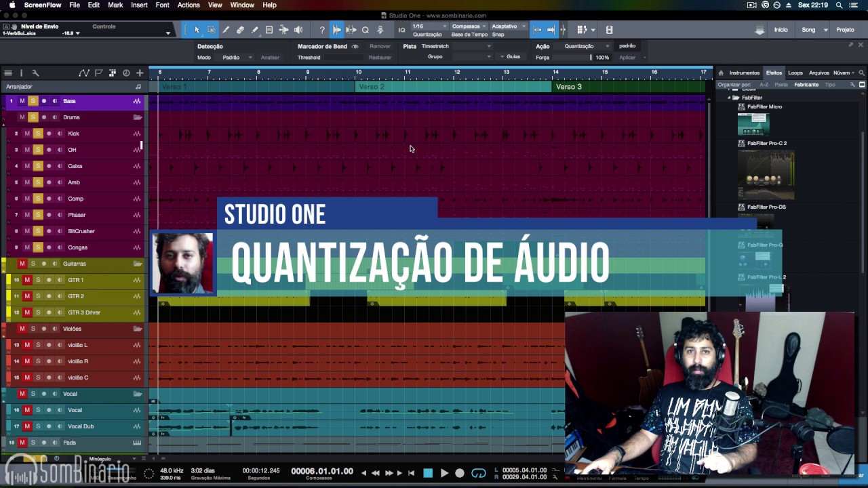Click the Projeto page button
Screen dimensions: 868x488
(845, 30)
